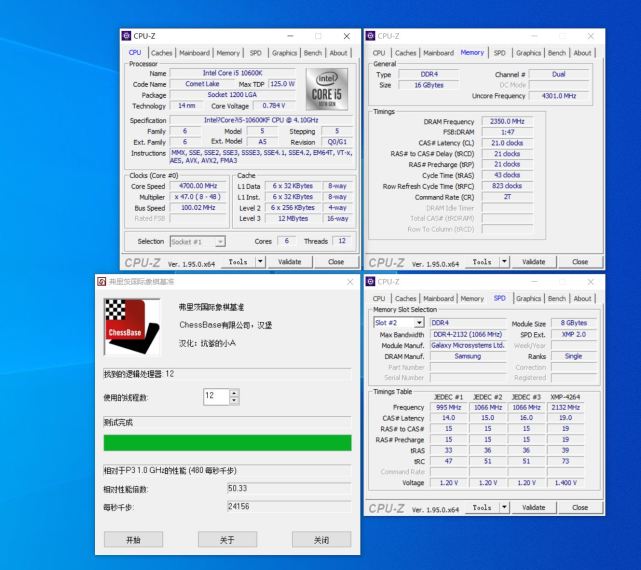Click 关于 about button in chess benchmark
The image size is (641, 570).
coord(227,540)
